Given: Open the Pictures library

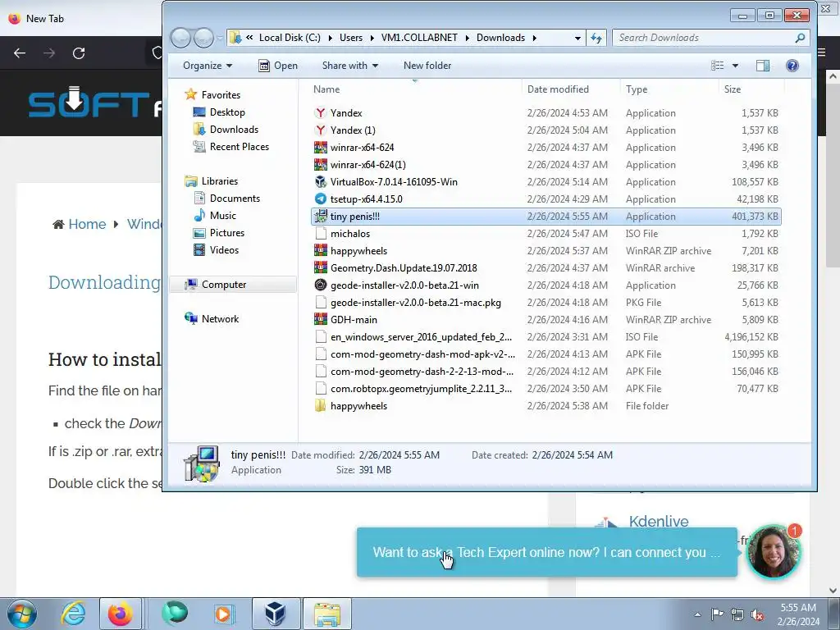Looking at the screenshot, I should tap(226, 232).
